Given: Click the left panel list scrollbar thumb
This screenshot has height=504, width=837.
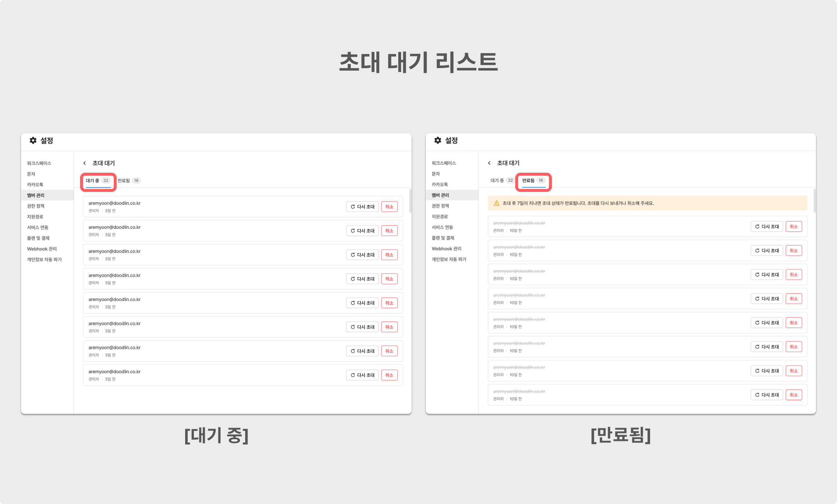Looking at the screenshot, I should pyautogui.click(x=410, y=201).
